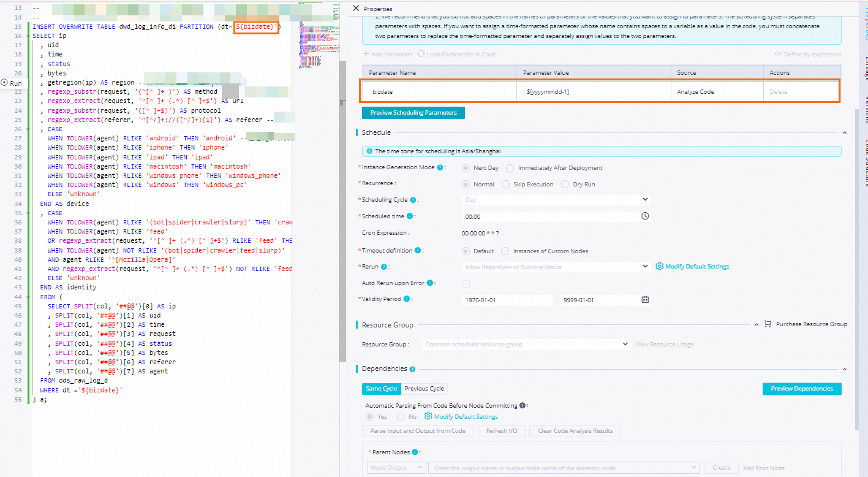Click clock icon in Scheduled time field
This screenshot has height=477, width=868.
coord(644,216)
